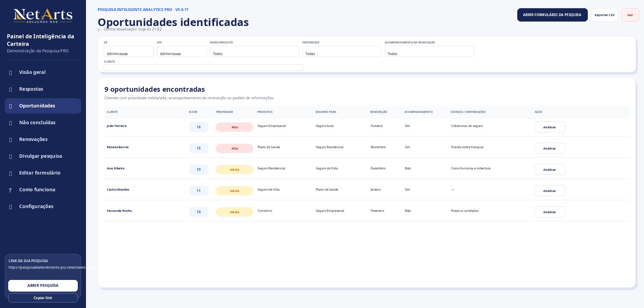
Task: Expand the Prioridade filter dropdown
Action: 342,51
